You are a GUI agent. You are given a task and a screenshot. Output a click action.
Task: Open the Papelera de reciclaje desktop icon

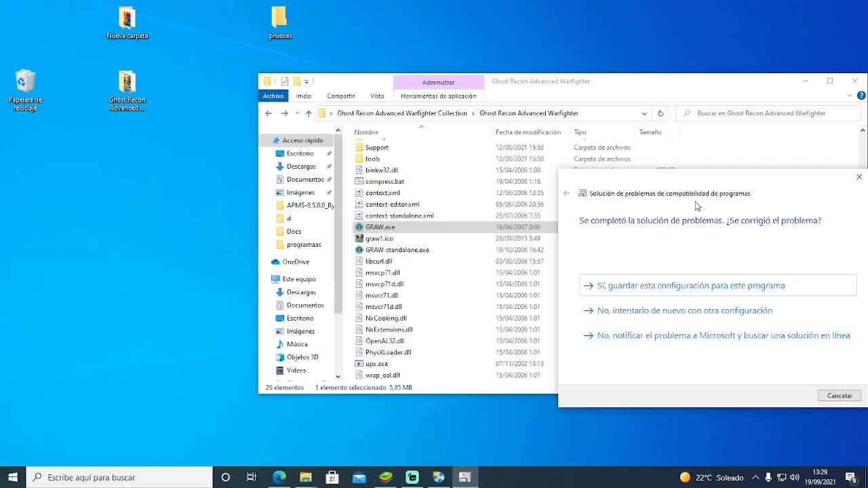(x=25, y=90)
